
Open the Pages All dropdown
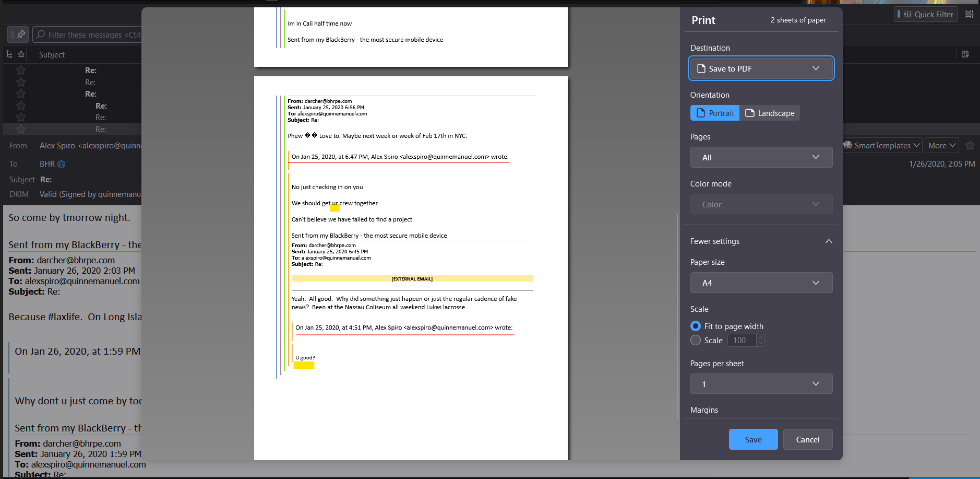[761, 157]
